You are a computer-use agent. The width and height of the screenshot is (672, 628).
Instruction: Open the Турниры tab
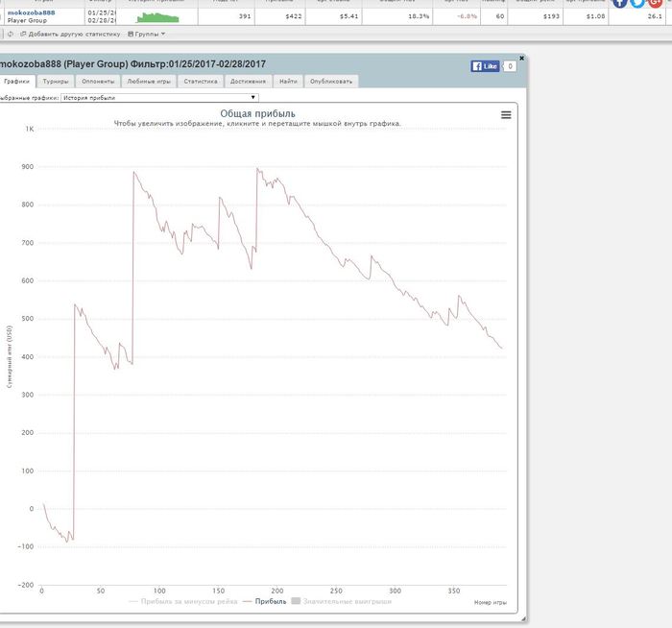56,81
